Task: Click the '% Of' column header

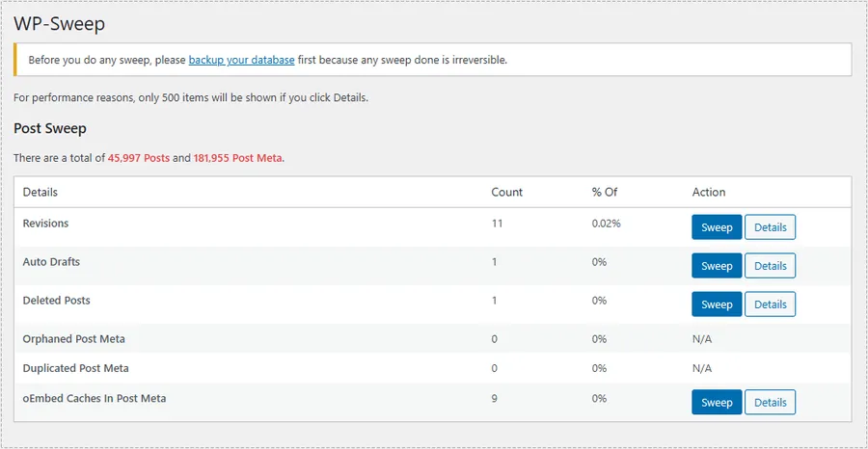Action: (x=605, y=193)
